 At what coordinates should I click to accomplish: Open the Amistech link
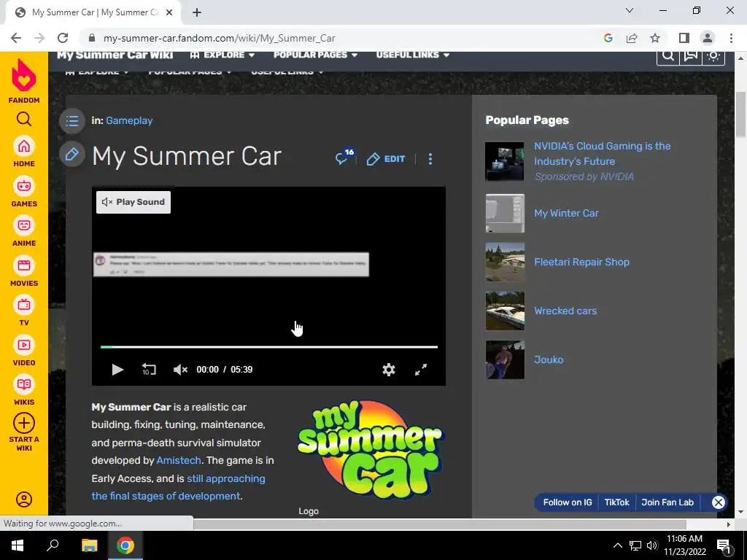179,461
